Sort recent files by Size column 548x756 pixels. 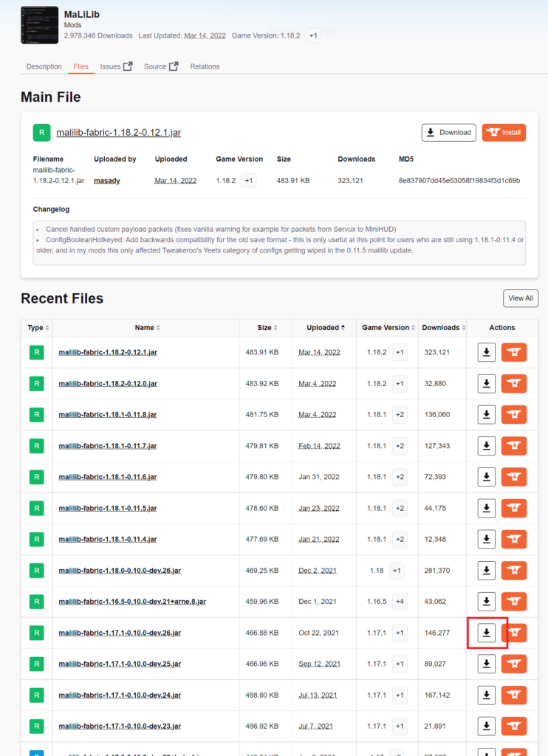pos(264,328)
